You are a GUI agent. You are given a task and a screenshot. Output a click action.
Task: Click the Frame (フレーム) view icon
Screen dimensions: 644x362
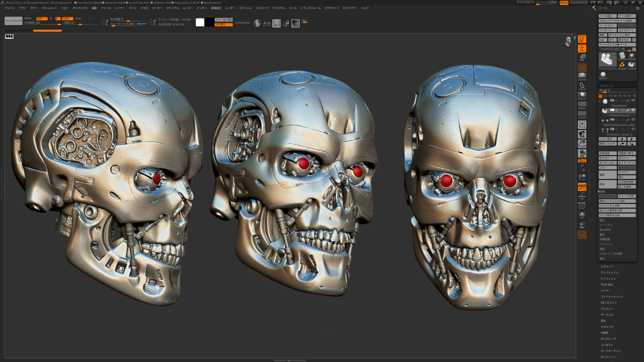[x=582, y=124]
